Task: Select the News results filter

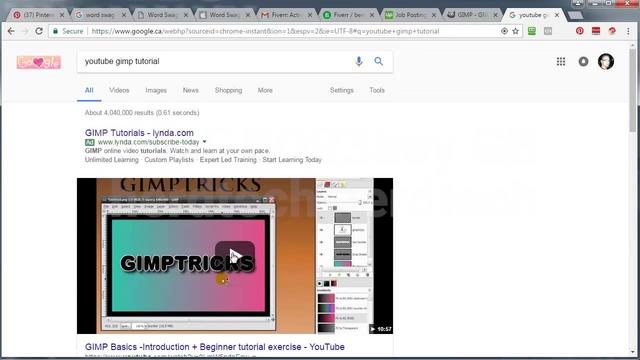Action: point(191,90)
